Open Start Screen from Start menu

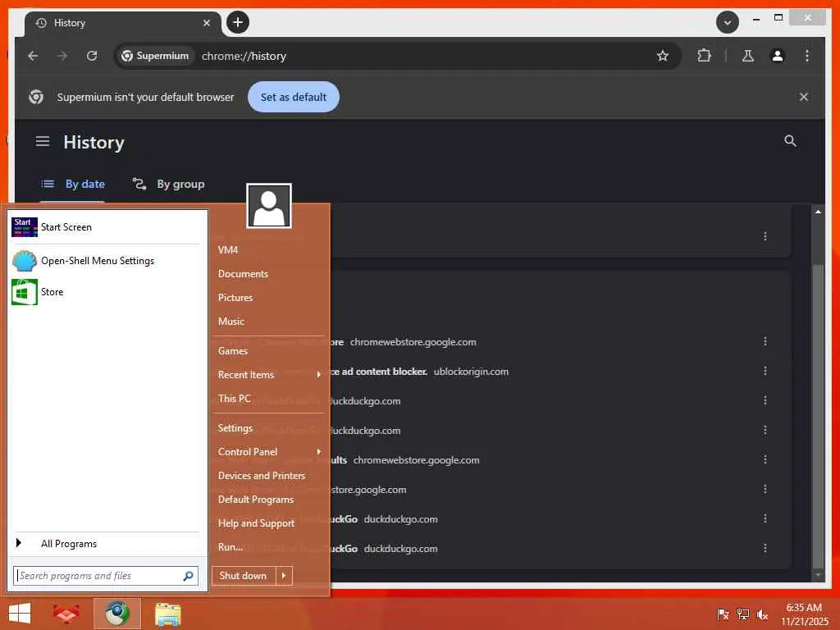[x=106, y=227]
